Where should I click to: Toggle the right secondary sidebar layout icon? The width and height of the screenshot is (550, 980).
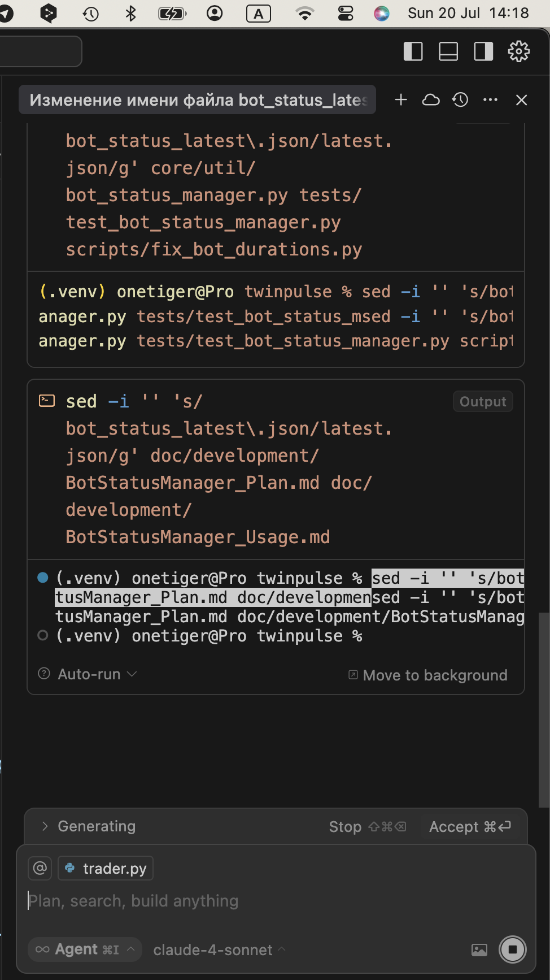(x=483, y=51)
